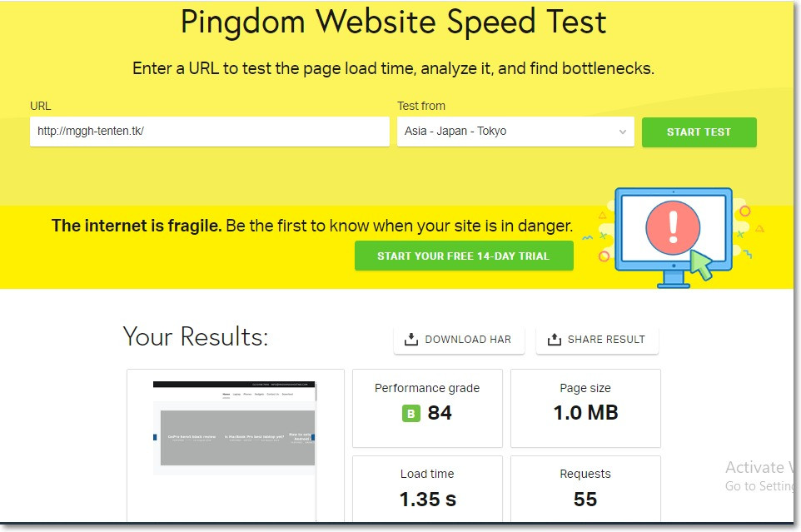Focus the URL input field with mggh-tenten.tk
Viewport: 801px width, 532px height.
(x=210, y=132)
